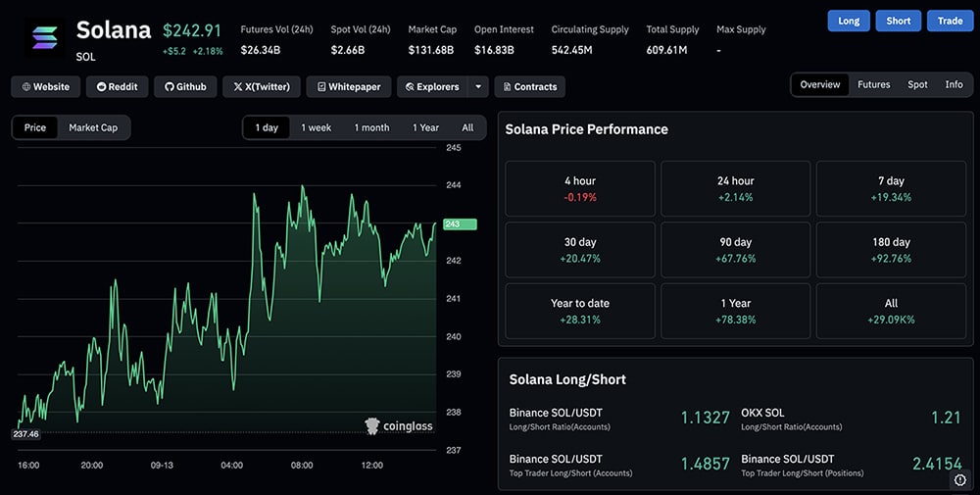
Task: Click the 90 day performance card
Action: tap(736, 250)
